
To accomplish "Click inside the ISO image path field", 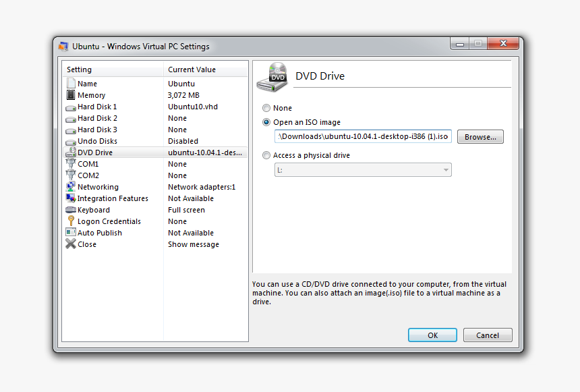I will click(363, 137).
